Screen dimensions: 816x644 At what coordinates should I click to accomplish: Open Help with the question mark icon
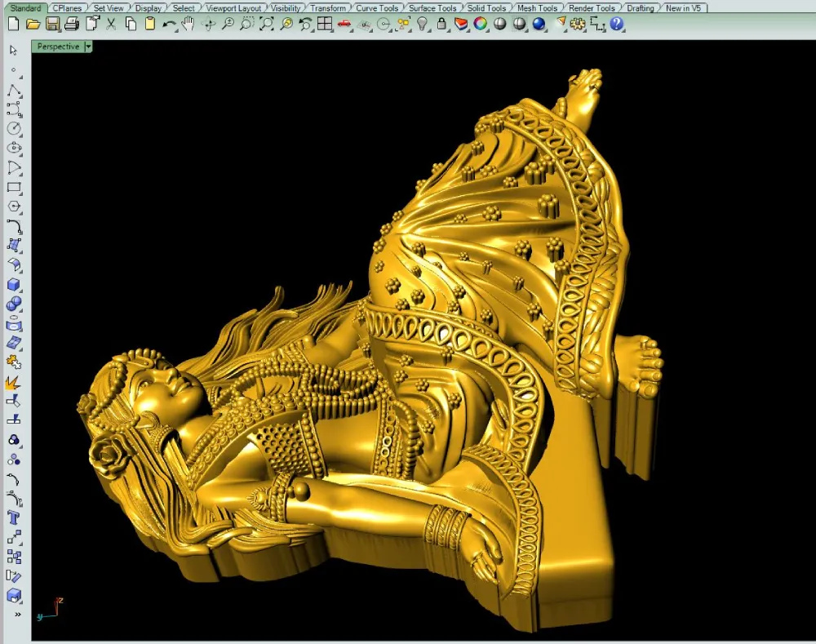point(617,24)
